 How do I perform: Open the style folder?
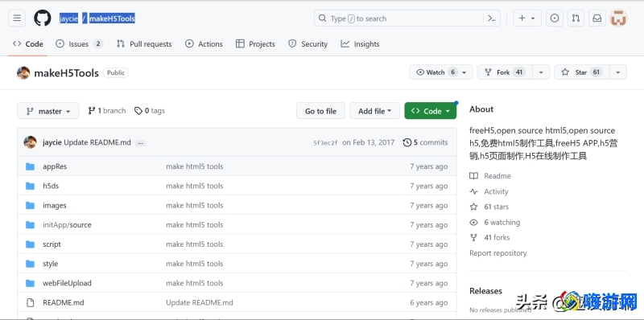50,264
